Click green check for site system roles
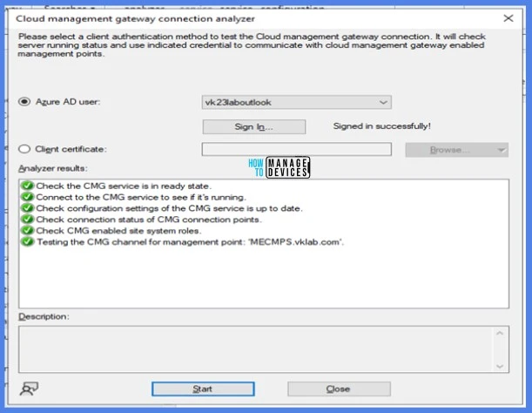Screen dimensions: 532x413 coord(28,231)
